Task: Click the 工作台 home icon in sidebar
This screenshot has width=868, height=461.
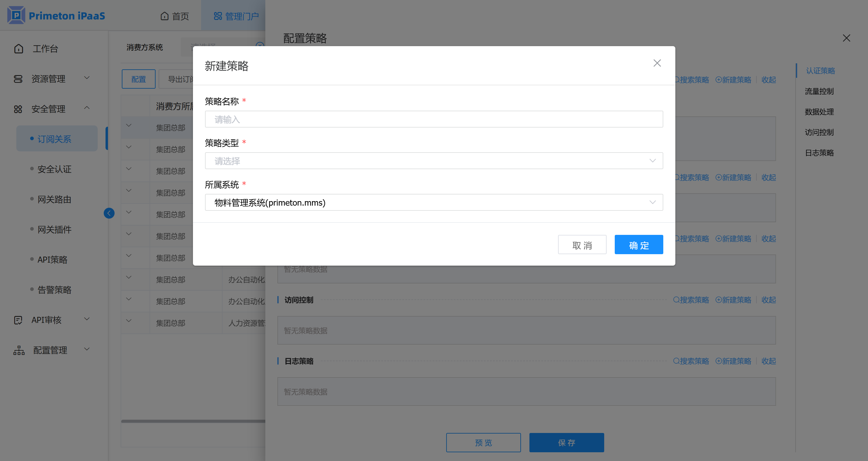Action: 18,49
